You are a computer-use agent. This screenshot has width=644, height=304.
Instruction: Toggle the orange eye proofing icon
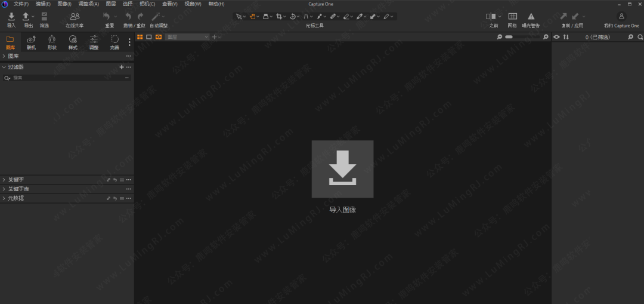point(159,37)
